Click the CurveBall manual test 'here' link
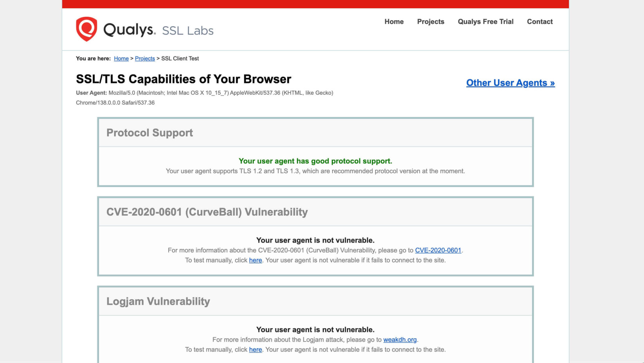The height and width of the screenshot is (363, 644). [255, 260]
